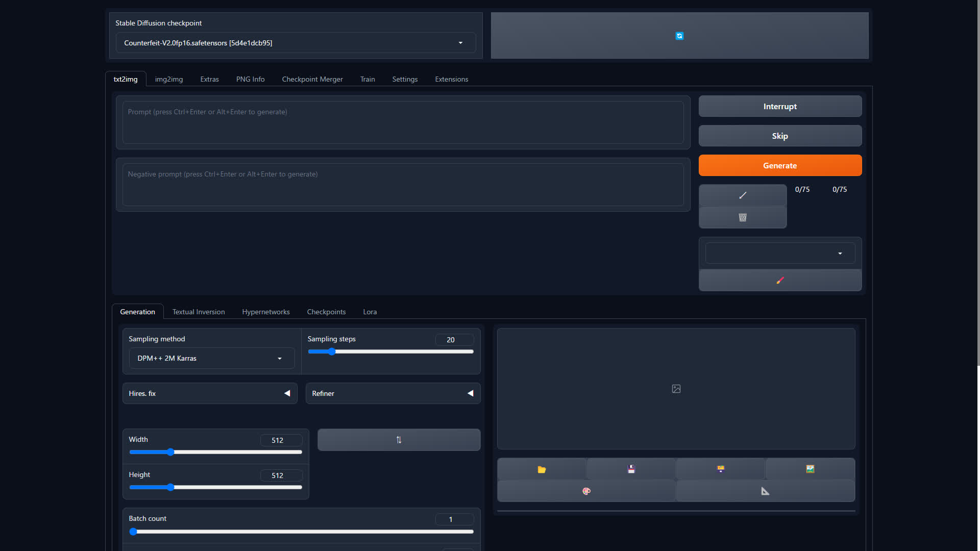
Task: Open the empty styles dropdown
Action: [780, 254]
